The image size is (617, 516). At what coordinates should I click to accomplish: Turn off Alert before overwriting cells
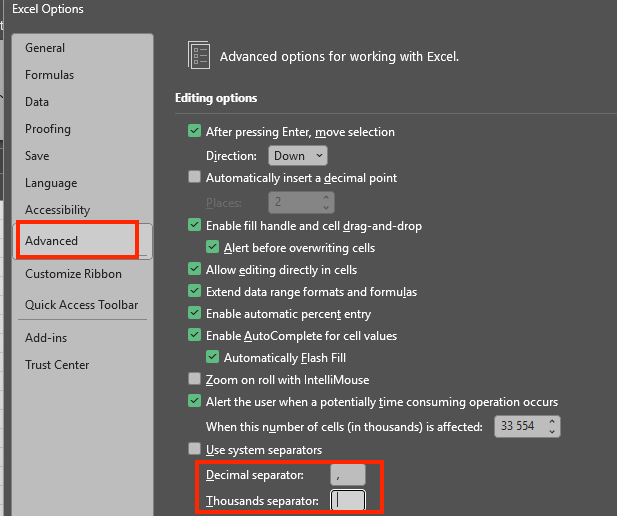point(212,248)
